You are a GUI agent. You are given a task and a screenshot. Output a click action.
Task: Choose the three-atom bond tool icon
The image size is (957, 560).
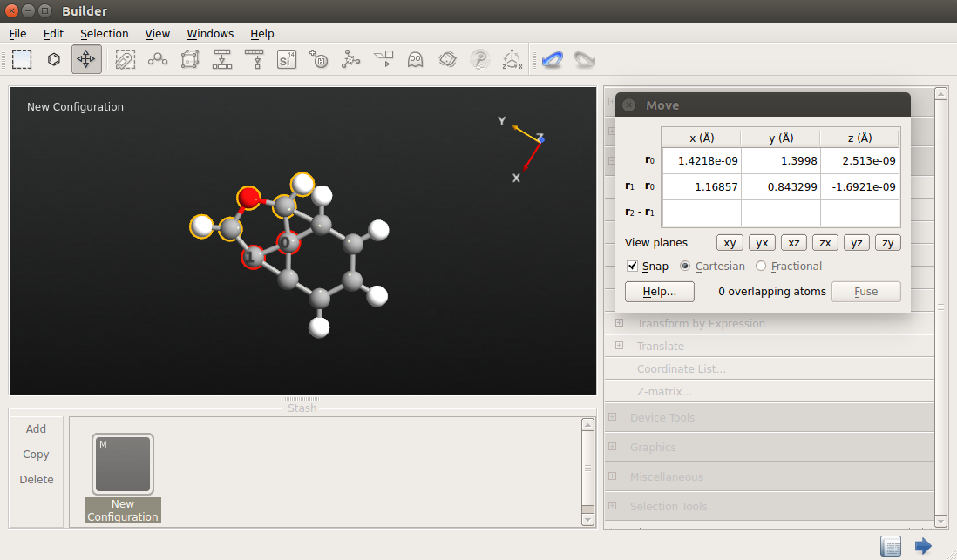[158, 59]
